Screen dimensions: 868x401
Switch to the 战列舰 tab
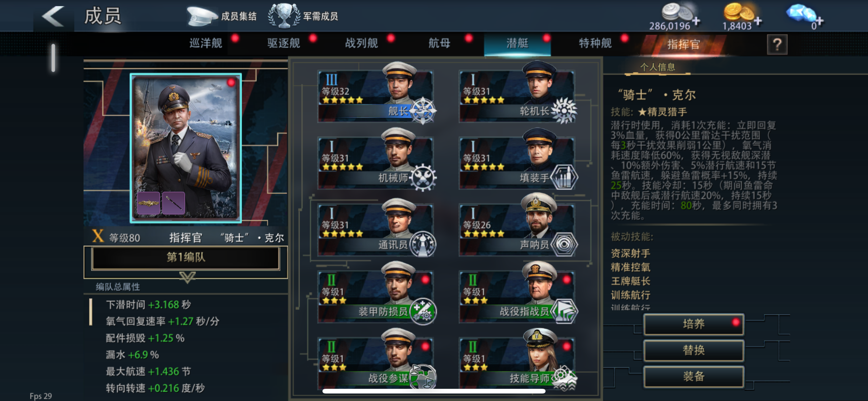pyautogui.click(x=361, y=43)
